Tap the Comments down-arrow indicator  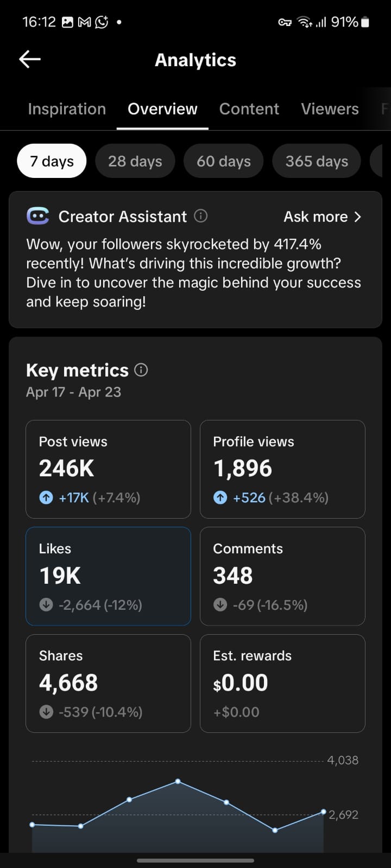[220, 604]
